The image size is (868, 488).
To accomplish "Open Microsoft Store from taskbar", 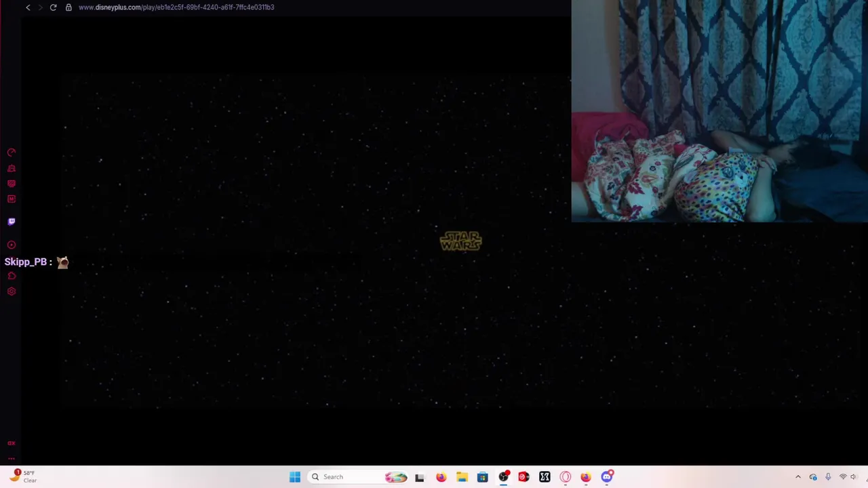I will coord(482,477).
